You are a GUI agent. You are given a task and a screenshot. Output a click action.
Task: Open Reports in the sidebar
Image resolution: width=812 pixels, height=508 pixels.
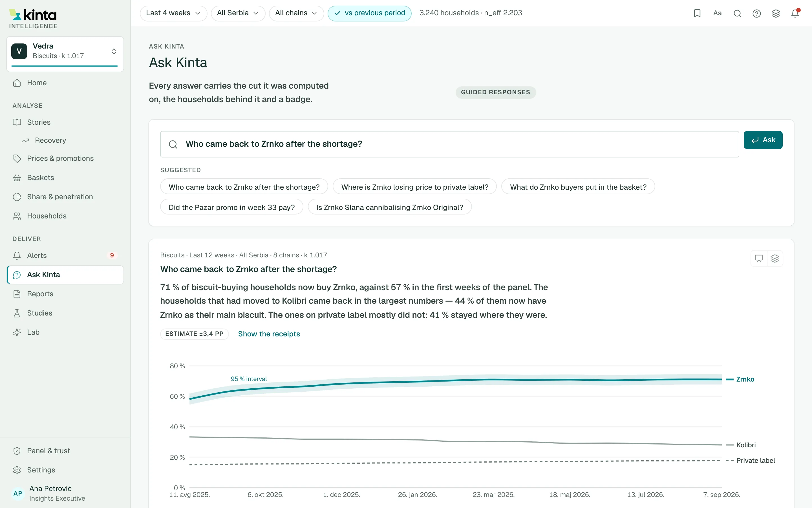(65, 294)
